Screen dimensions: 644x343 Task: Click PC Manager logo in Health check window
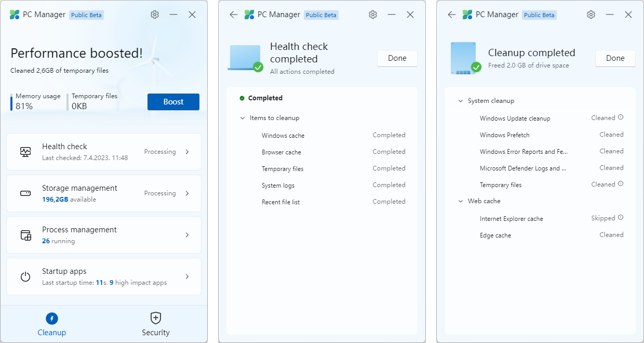pos(249,15)
